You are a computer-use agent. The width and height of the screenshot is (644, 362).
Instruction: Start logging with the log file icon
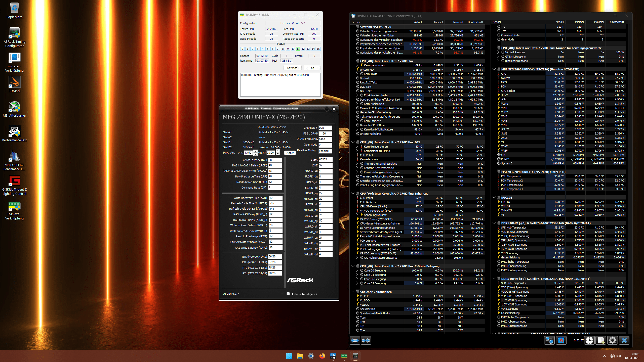pos(601,340)
